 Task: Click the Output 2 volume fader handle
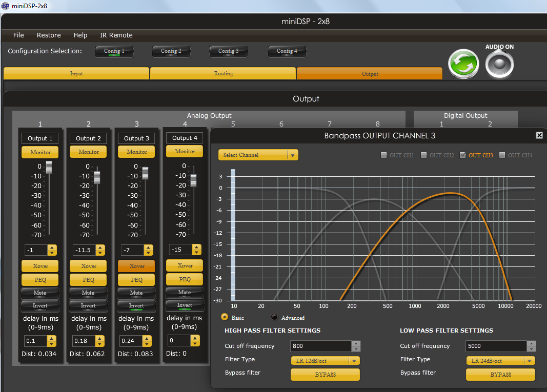pos(97,177)
